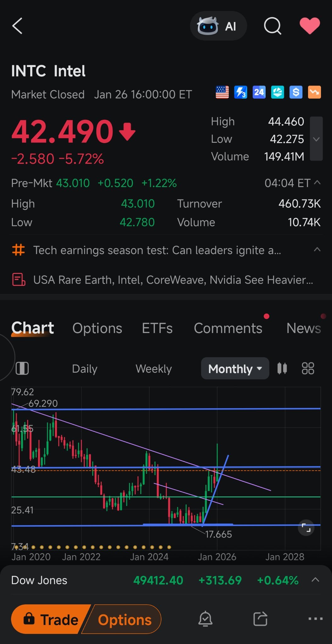This screenshot has width=332, height=644.
Task: Open the three-dot more menu
Action: click(x=315, y=619)
